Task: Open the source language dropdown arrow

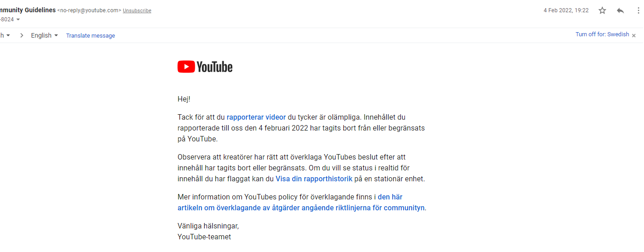Action: point(8,35)
